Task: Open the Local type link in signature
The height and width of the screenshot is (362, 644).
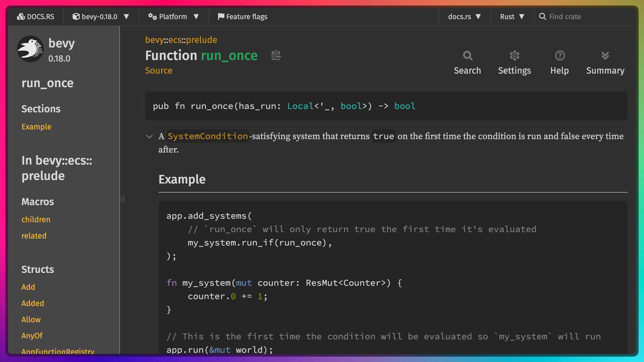Action: coord(300,106)
